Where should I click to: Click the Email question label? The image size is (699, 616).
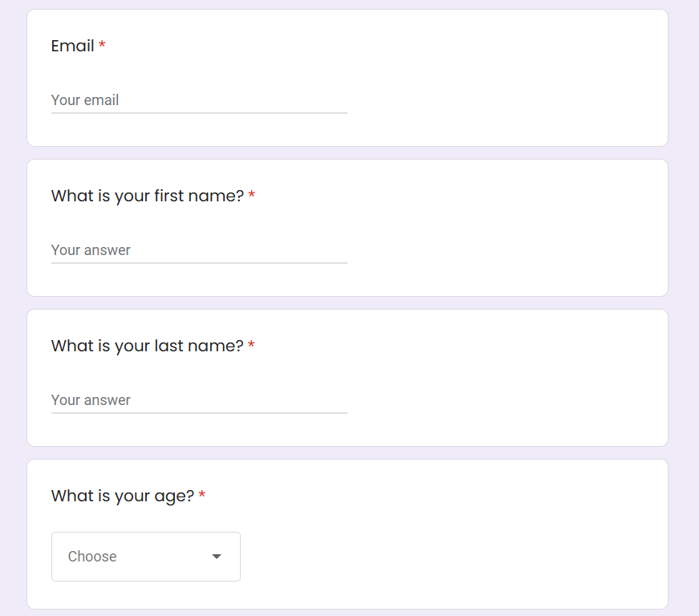(73, 46)
